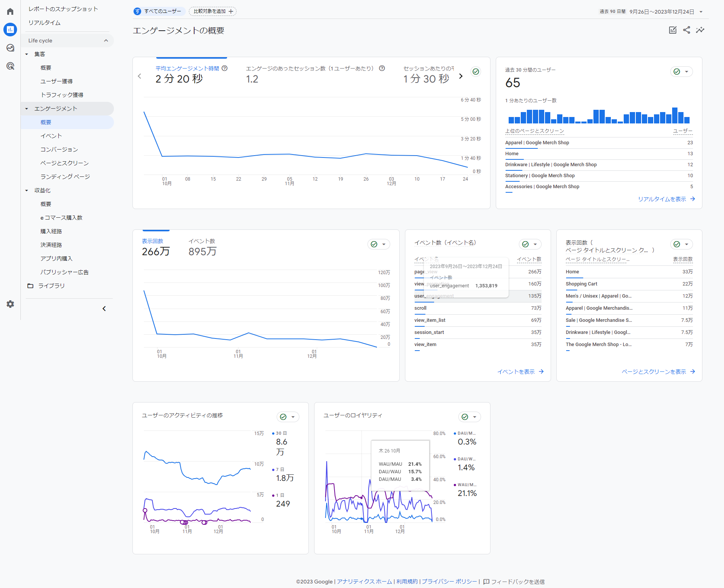Image resolution: width=724 pixels, height=588 pixels.
Task: Open the Reports bar-chart icon
Action: click(10, 30)
